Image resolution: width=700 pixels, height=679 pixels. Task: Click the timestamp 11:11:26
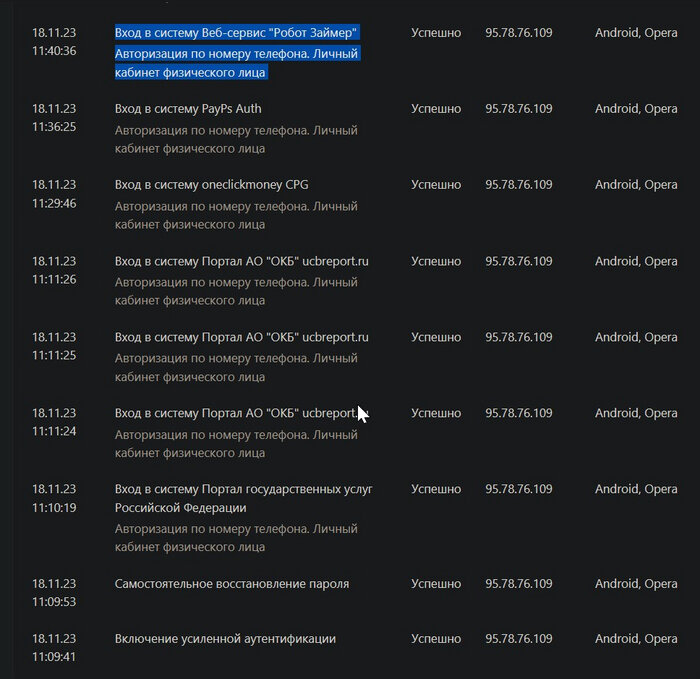tap(54, 279)
